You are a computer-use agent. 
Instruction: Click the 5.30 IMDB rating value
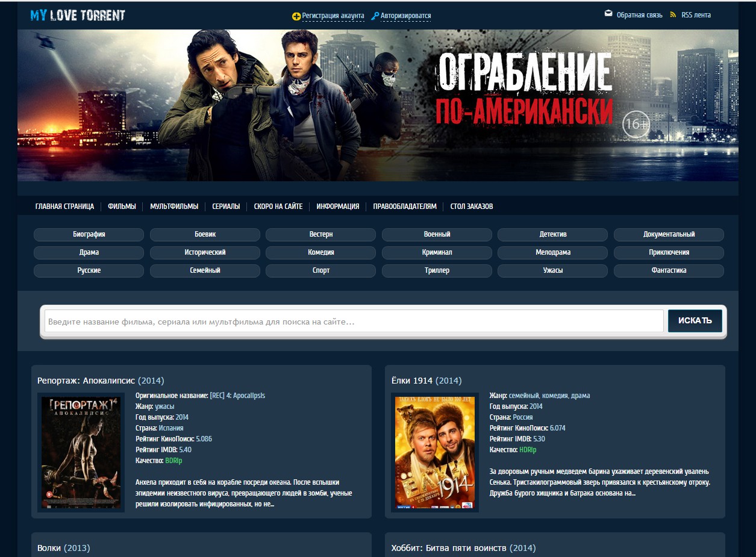tap(539, 439)
